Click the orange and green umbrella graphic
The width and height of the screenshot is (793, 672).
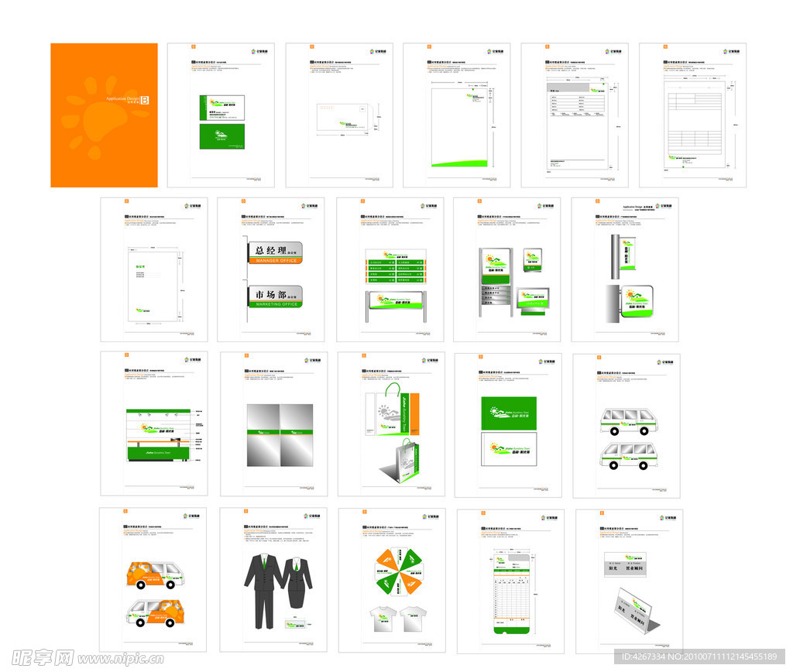click(x=399, y=572)
